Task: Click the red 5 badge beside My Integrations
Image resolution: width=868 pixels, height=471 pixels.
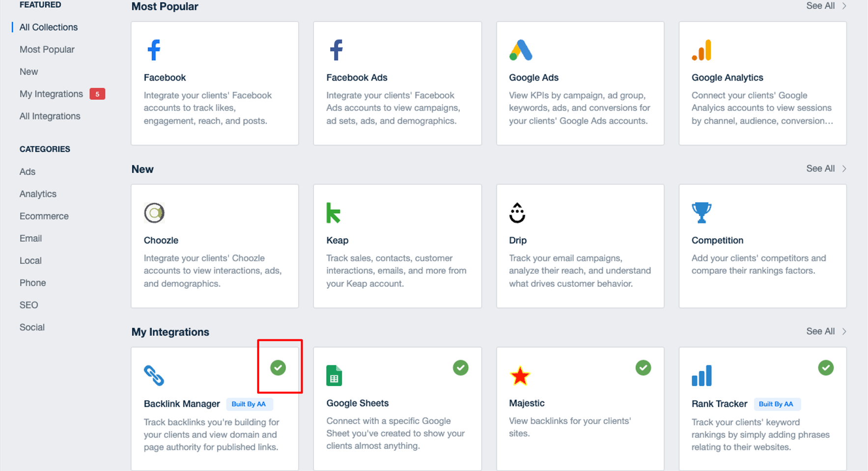Action: pos(97,94)
